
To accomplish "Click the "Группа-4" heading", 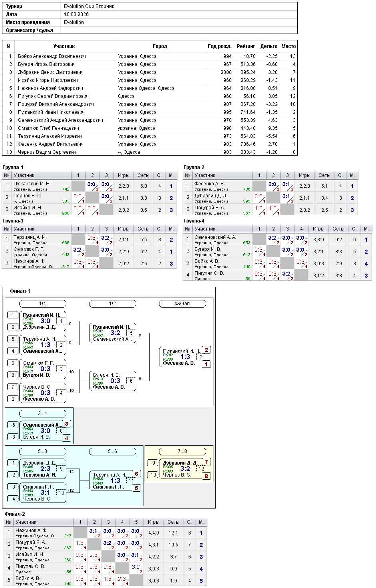I will pos(194,221).
